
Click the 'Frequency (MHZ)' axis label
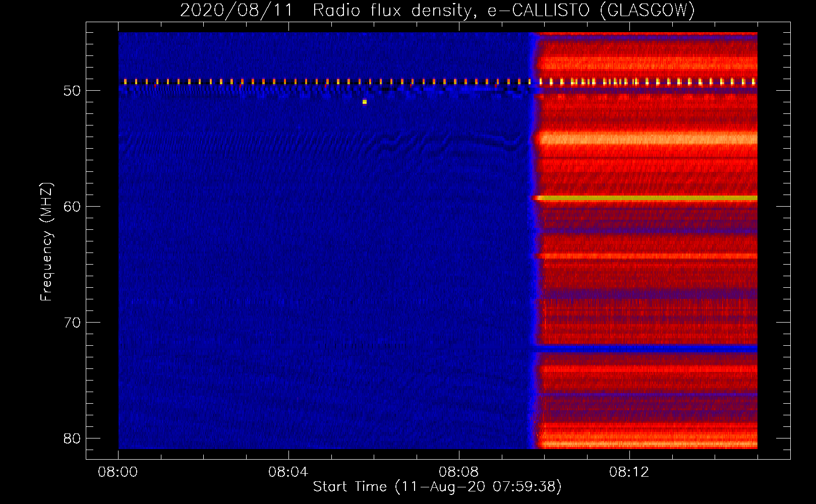click(46, 242)
